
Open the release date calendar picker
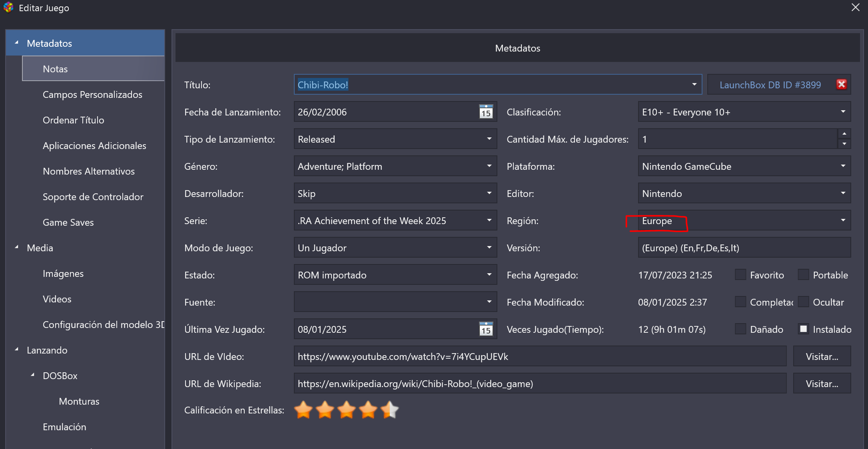tap(486, 112)
